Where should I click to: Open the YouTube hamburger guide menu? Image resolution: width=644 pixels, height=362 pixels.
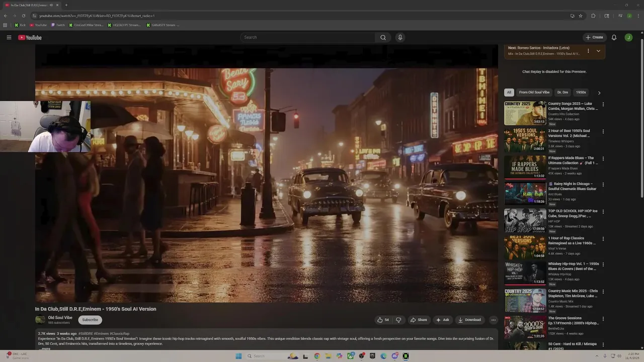point(9,38)
